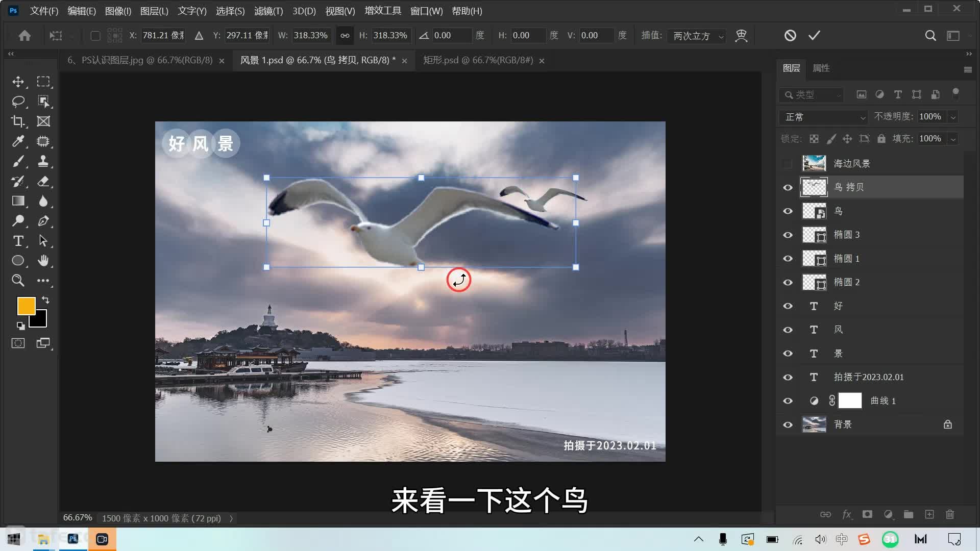Viewport: 980px width, 551px height.
Task: Open the search icon in options bar
Action: pyautogui.click(x=930, y=35)
